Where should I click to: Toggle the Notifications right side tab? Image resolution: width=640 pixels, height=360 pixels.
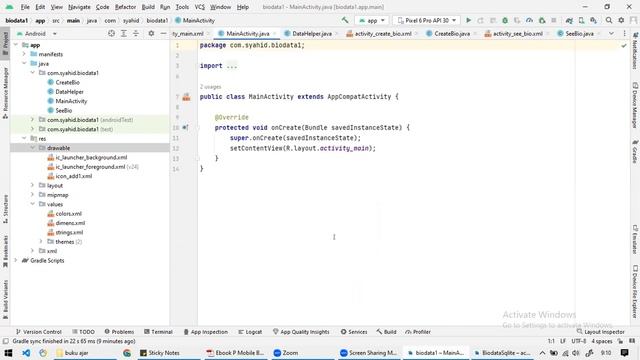click(635, 51)
